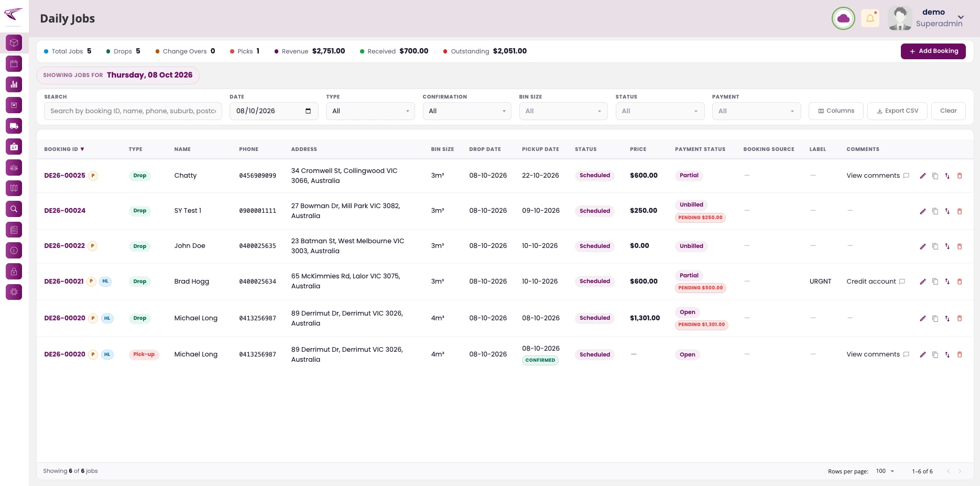This screenshot has height=486, width=980.
Task: Expand the Confirmation filter dropdown
Action: point(466,111)
